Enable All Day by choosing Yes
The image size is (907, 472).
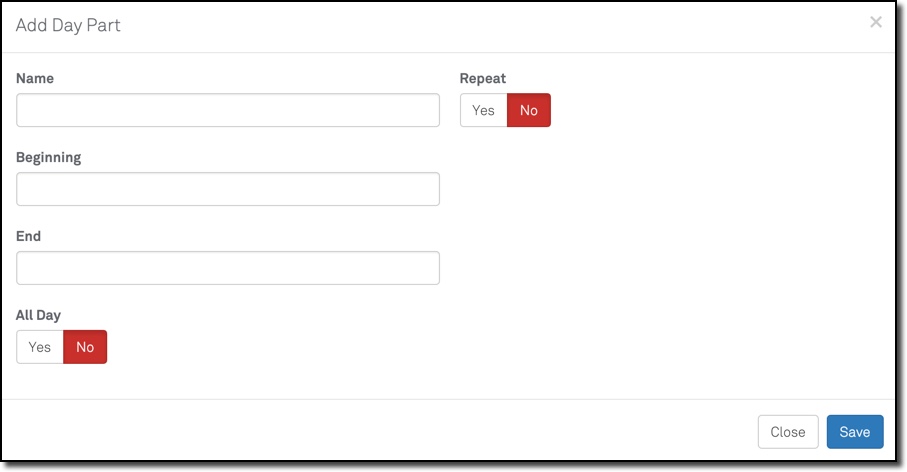pyautogui.click(x=40, y=347)
